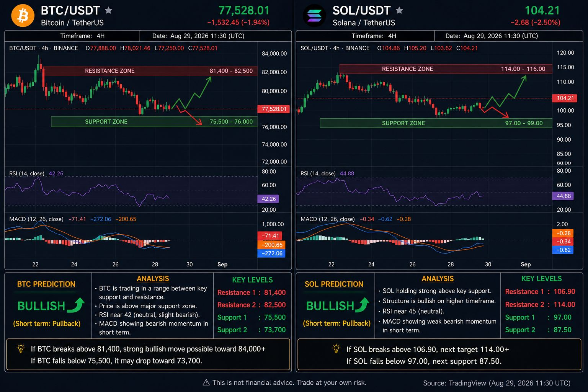Click the red −0.34 MACD axis tag

(563, 242)
